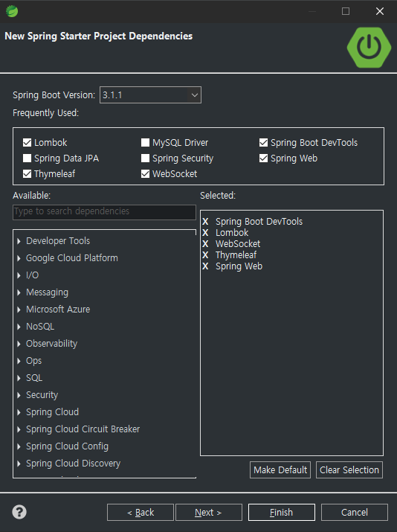Viewport: 397px width, 532px height.
Task: Focus the search dependencies input field
Action: pos(104,212)
